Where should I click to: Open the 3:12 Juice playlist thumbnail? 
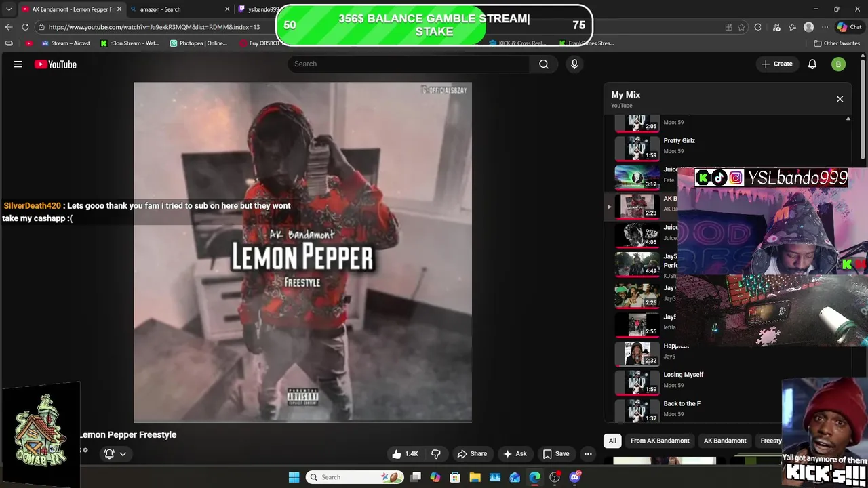click(637, 178)
